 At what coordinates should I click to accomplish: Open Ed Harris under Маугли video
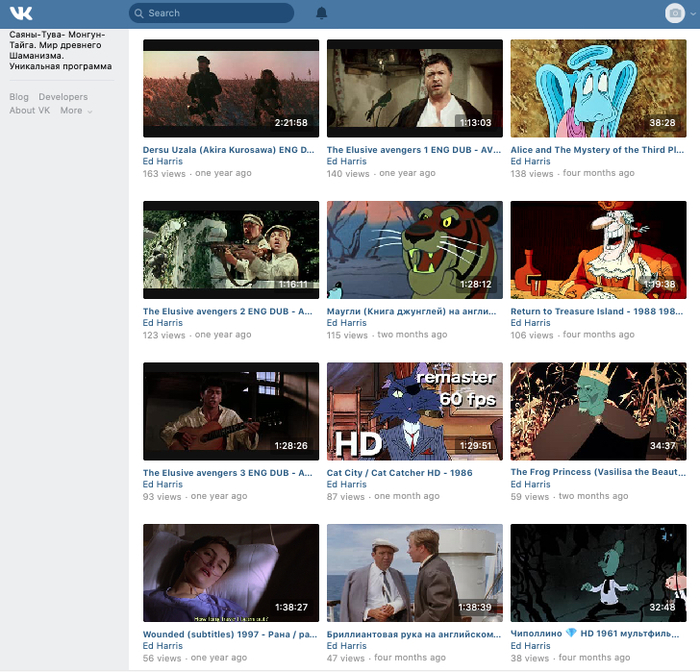(347, 323)
